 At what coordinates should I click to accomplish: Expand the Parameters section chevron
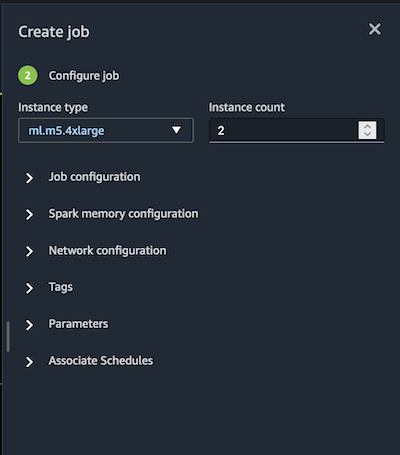29,325
